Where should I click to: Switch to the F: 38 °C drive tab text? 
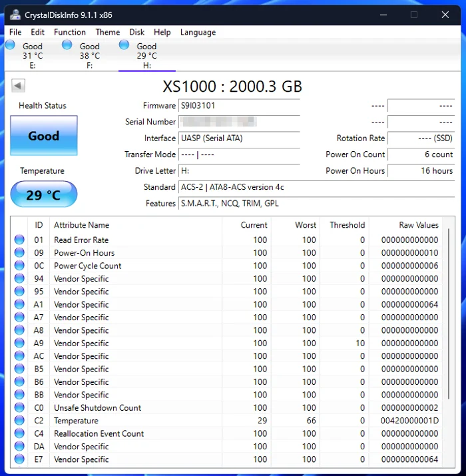[x=90, y=55]
